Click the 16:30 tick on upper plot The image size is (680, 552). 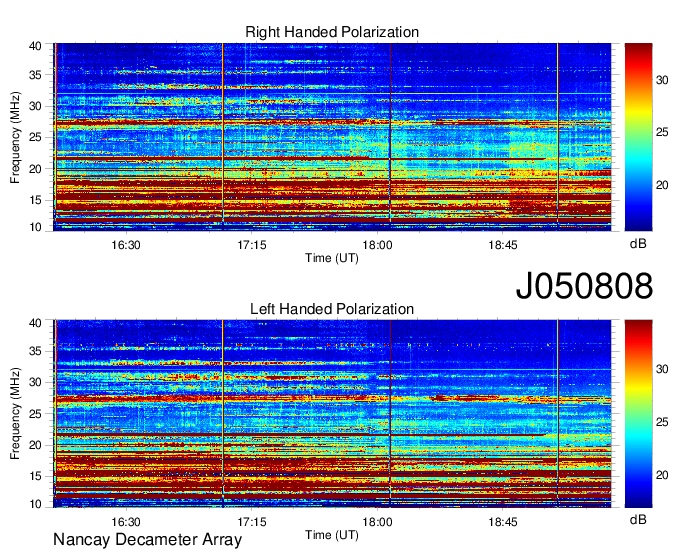[x=126, y=245]
